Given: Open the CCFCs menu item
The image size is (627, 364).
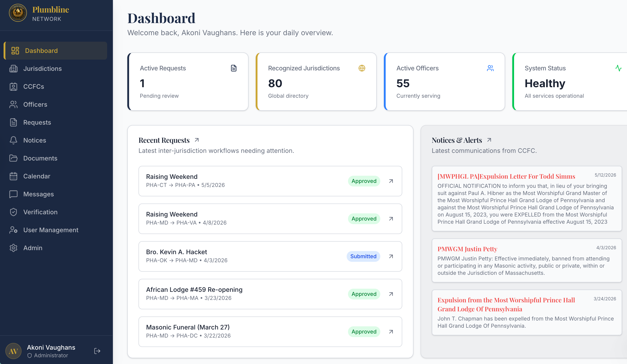Looking at the screenshot, I should coord(56,87).
